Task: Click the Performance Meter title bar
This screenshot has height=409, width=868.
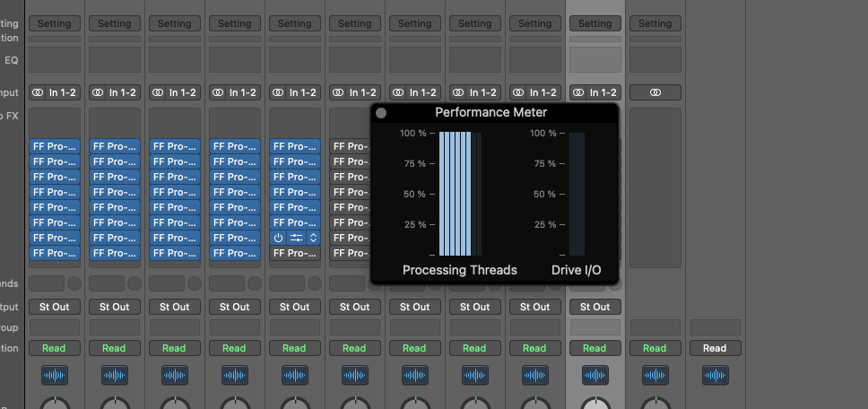Action: tap(494, 112)
